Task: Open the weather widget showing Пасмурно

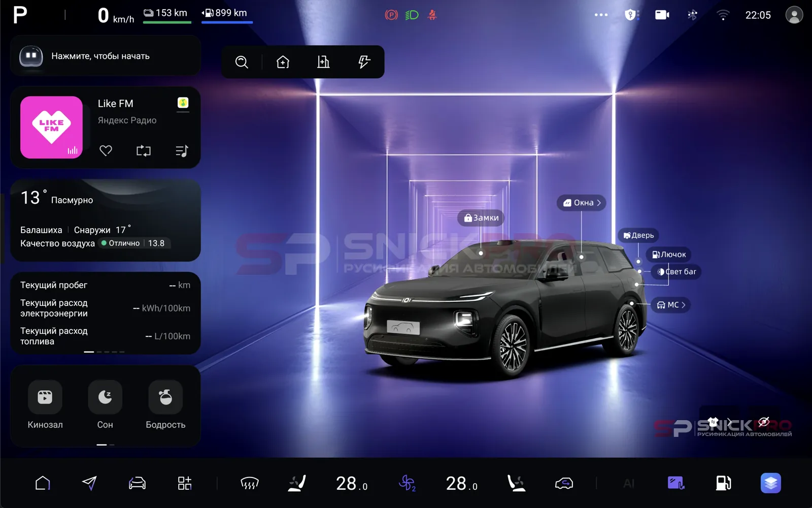Action: tap(105, 220)
